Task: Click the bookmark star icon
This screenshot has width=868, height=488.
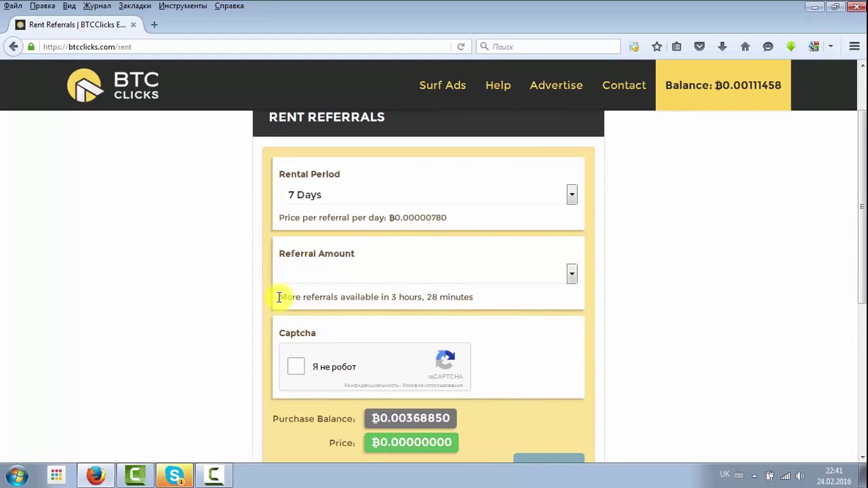Action: [656, 46]
